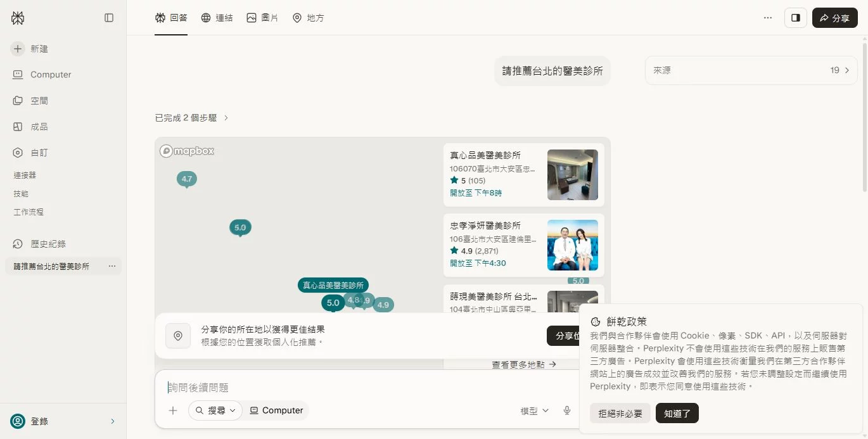Click the 真心品美醫美診所 room thumbnail
Image resolution: width=868 pixels, height=439 pixels.
click(573, 175)
